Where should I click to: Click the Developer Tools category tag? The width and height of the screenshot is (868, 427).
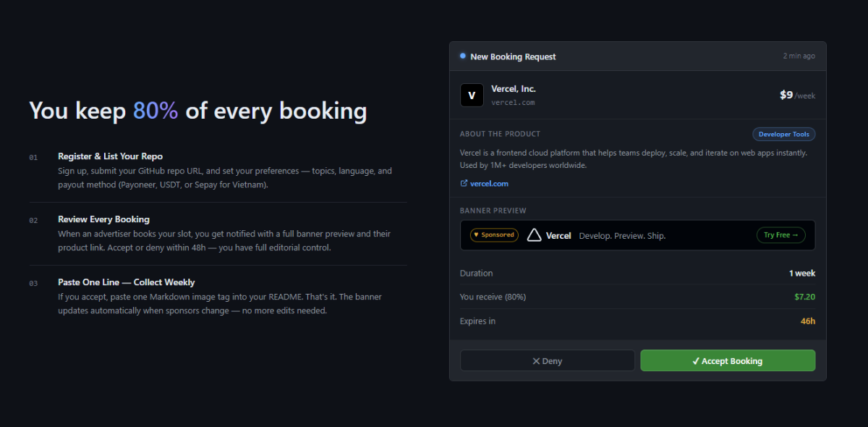(784, 135)
